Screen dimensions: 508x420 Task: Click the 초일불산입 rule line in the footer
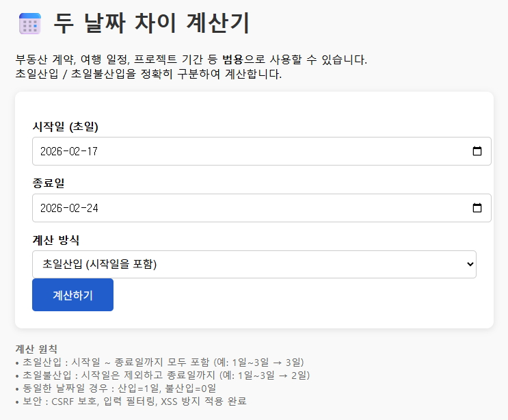[x=162, y=375]
